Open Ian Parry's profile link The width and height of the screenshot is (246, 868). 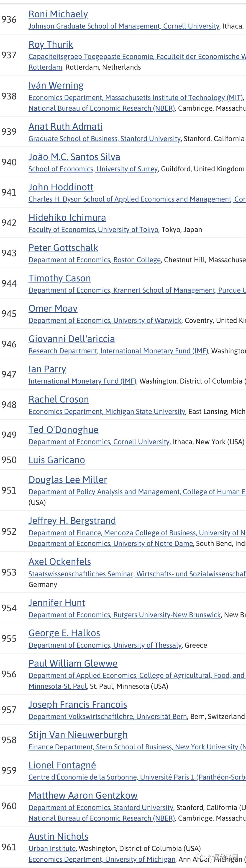(x=47, y=369)
